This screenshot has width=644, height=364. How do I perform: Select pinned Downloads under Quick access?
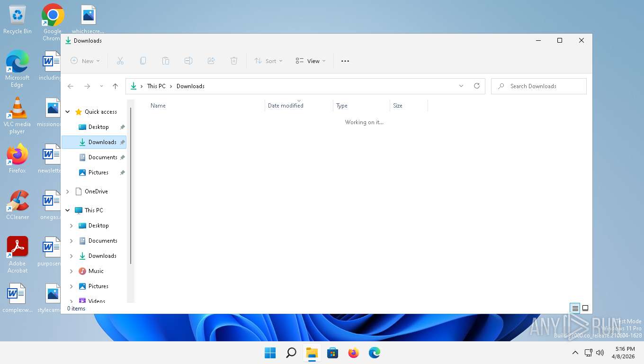94,142
